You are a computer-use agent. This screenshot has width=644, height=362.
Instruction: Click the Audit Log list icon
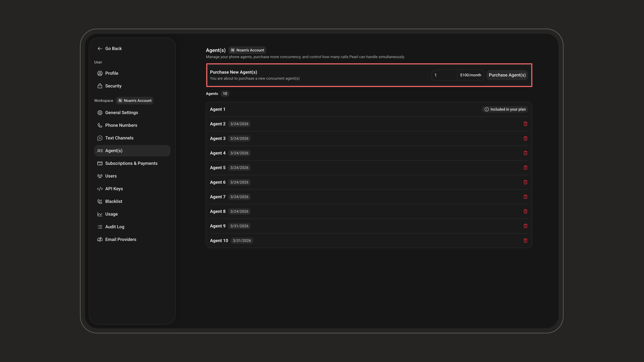point(100,227)
